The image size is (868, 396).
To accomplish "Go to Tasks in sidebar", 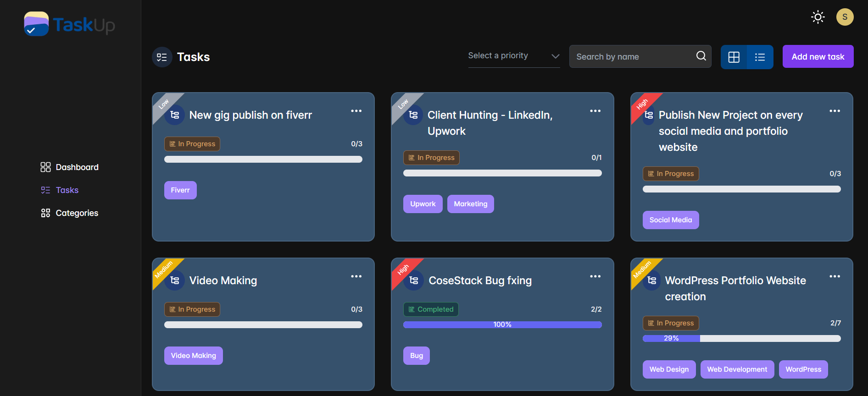I will point(60,190).
